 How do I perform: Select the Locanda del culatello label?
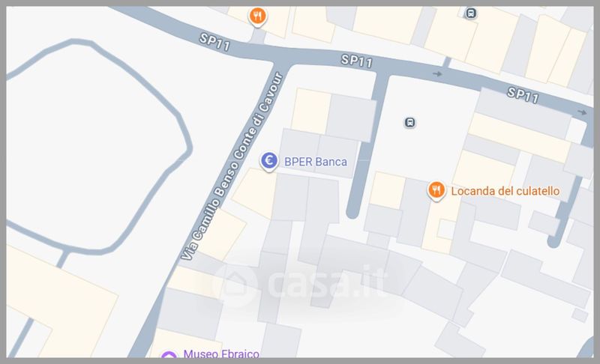point(505,191)
